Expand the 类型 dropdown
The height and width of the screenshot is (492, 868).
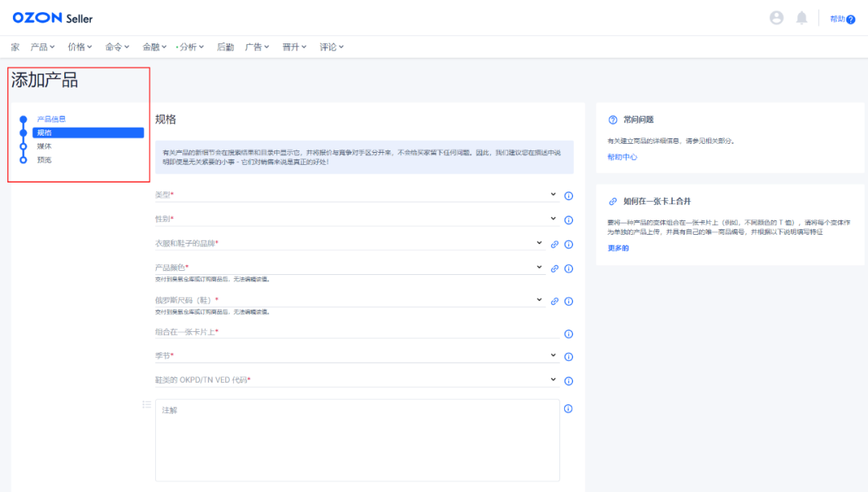[x=553, y=195]
